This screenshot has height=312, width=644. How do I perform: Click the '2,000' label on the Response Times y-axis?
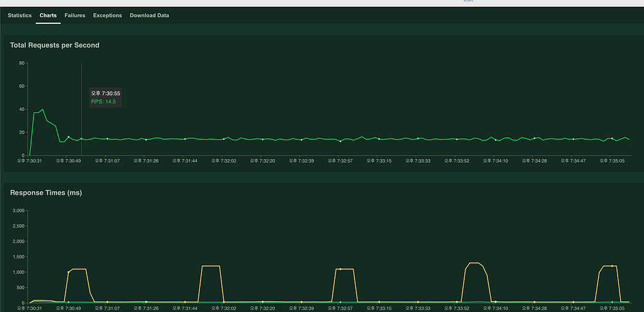19,242
